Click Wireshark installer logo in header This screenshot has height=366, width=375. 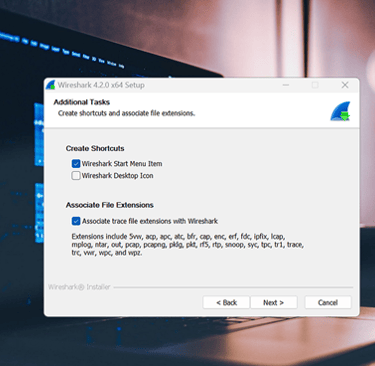click(x=340, y=111)
